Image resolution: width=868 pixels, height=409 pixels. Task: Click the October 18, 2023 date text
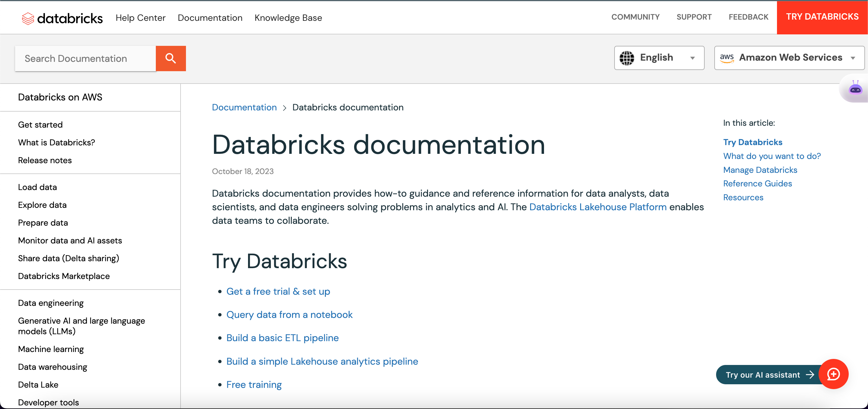[x=243, y=171]
